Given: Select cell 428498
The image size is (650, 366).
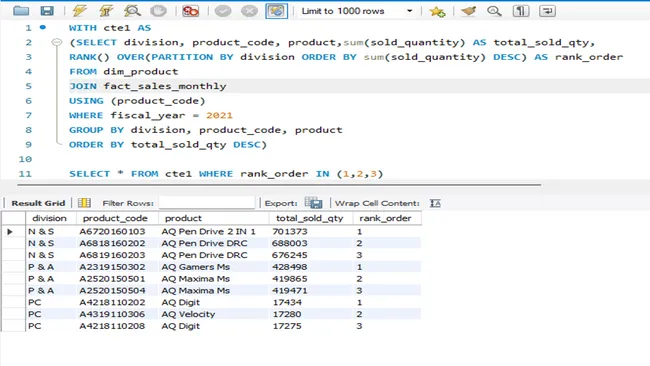Looking at the screenshot, I should (290, 267).
